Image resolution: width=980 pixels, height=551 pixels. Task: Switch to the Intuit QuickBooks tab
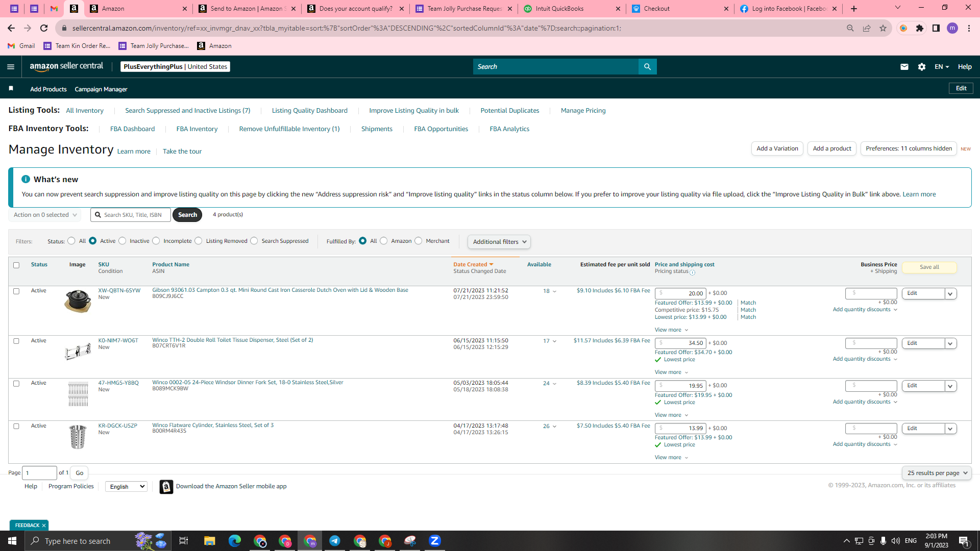[x=572, y=9]
